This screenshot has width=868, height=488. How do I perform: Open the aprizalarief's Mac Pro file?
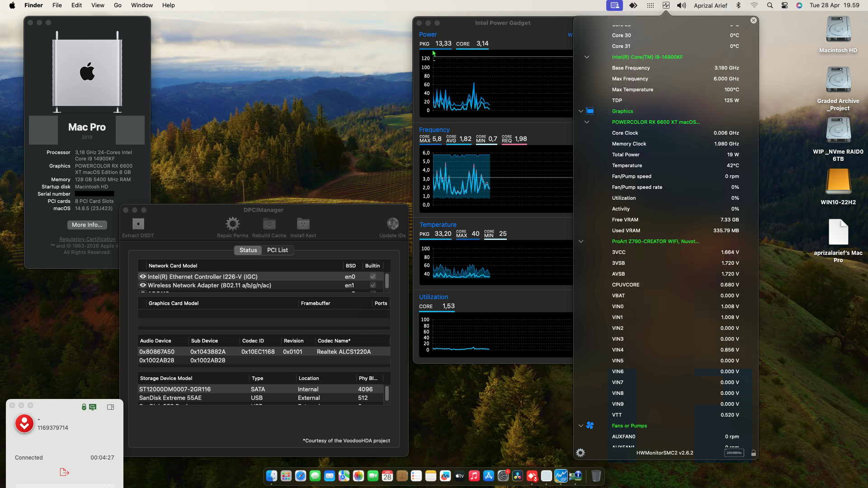838,232
